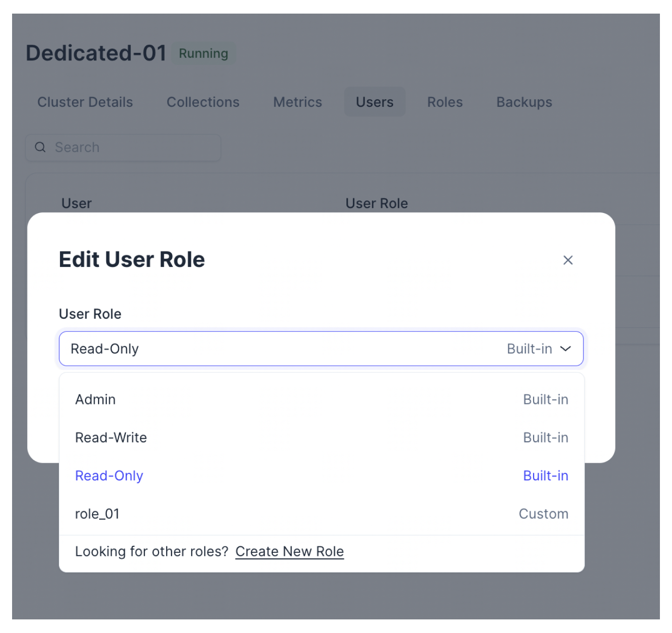
Task: Open the Backups tab
Action: click(524, 102)
